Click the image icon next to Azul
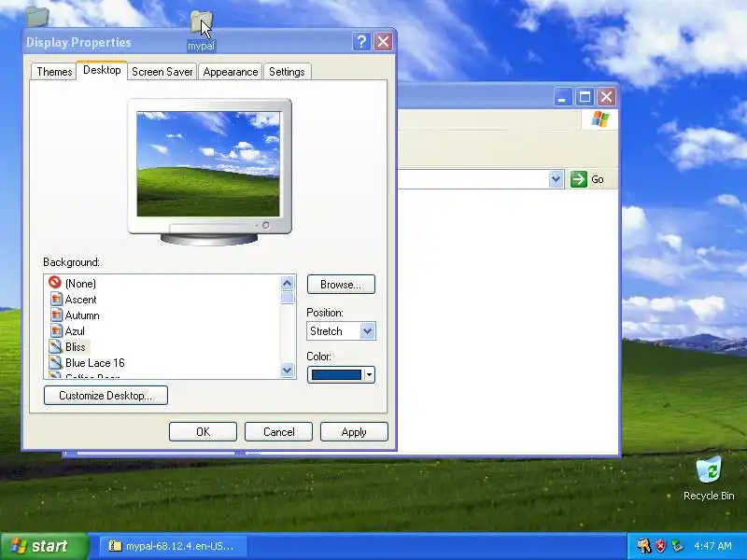Viewport: 747px width, 560px height. (56, 330)
